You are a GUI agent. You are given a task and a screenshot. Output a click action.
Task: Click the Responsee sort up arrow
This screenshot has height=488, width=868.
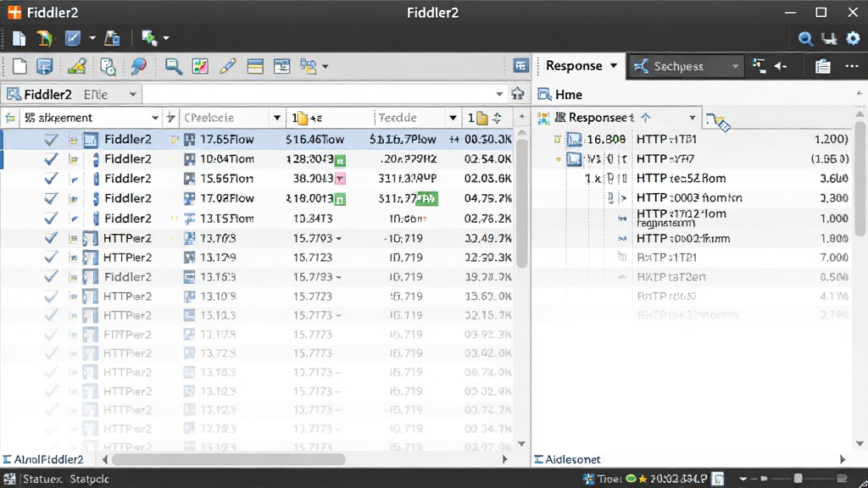coord(645,117)
